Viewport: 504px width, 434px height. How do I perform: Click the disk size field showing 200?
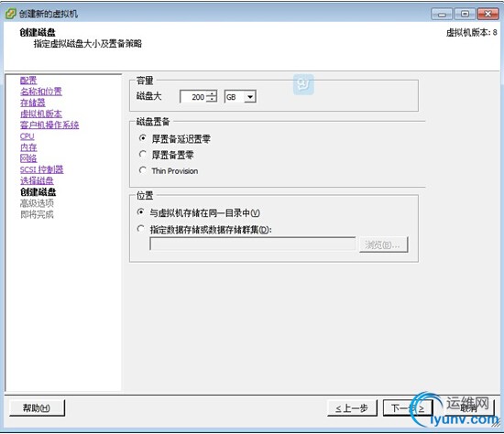coord(193,97)
